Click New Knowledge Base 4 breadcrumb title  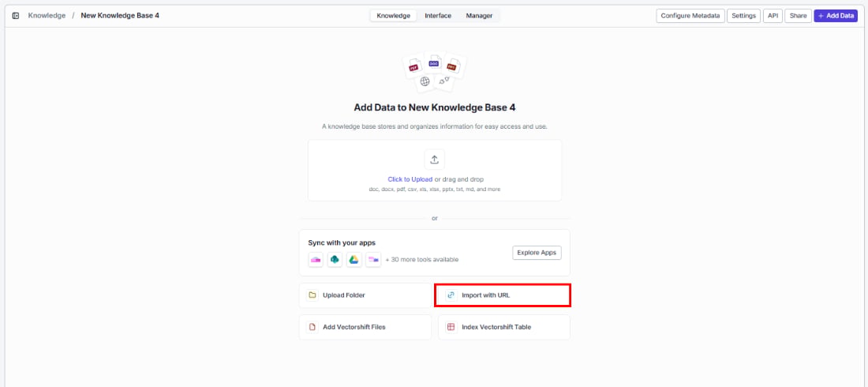click(x=120, y=16)
